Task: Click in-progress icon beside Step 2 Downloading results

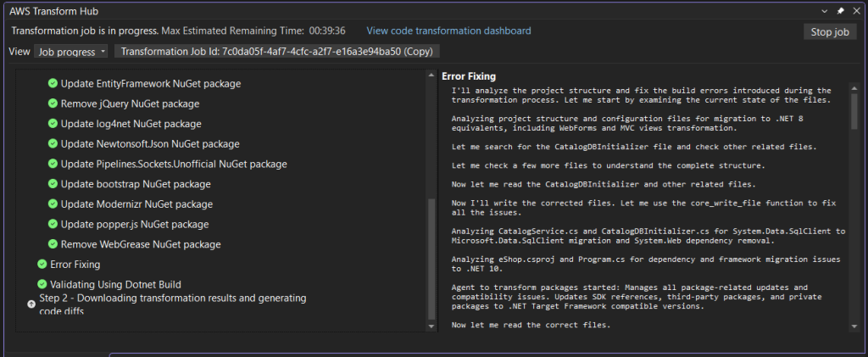Action: pyautogui.click(x=31, y=304)
